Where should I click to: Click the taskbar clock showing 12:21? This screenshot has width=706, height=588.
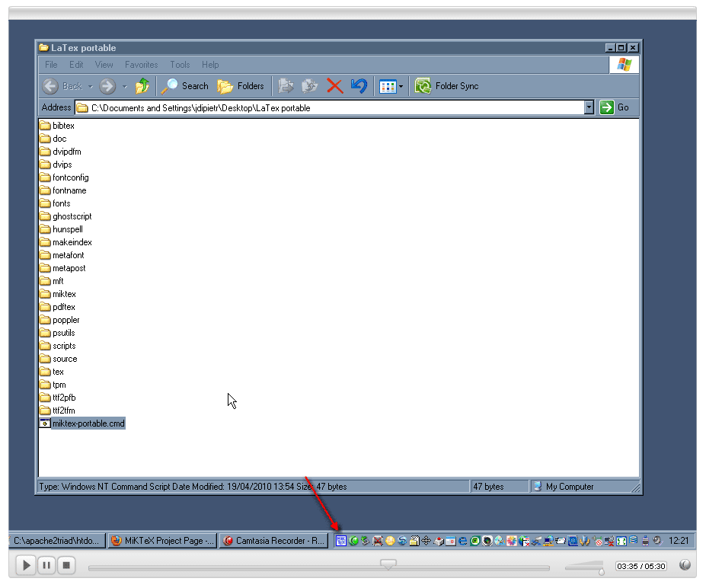coord(679,540)
